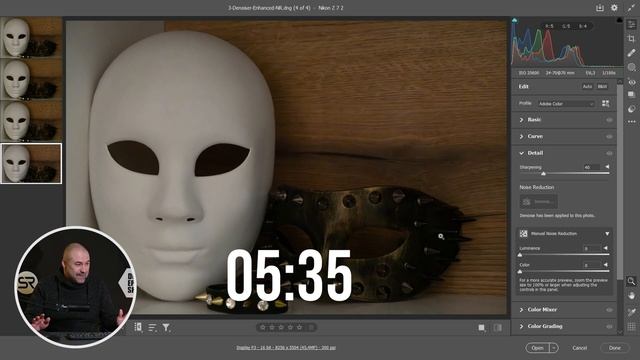The width and height of the screenshot is (640, 360).
Task: Select the second filmstrip thumbnail
Action: (31, 79)
